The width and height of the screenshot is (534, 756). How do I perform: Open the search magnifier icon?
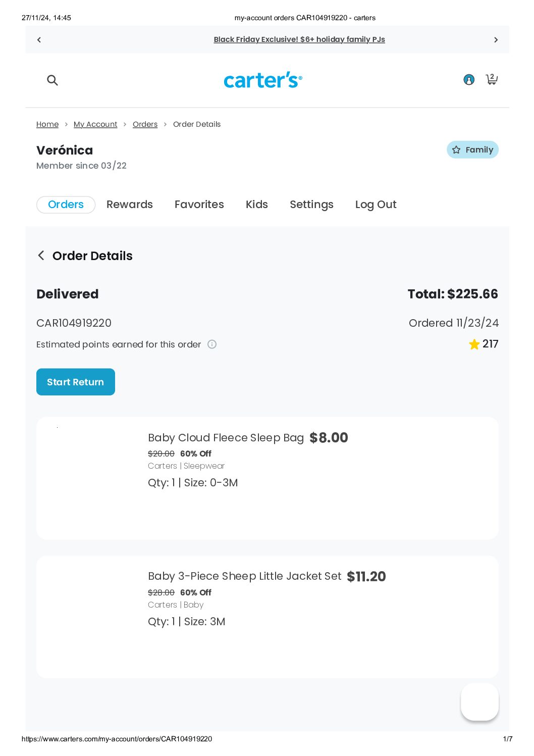(x=52, y=80)
